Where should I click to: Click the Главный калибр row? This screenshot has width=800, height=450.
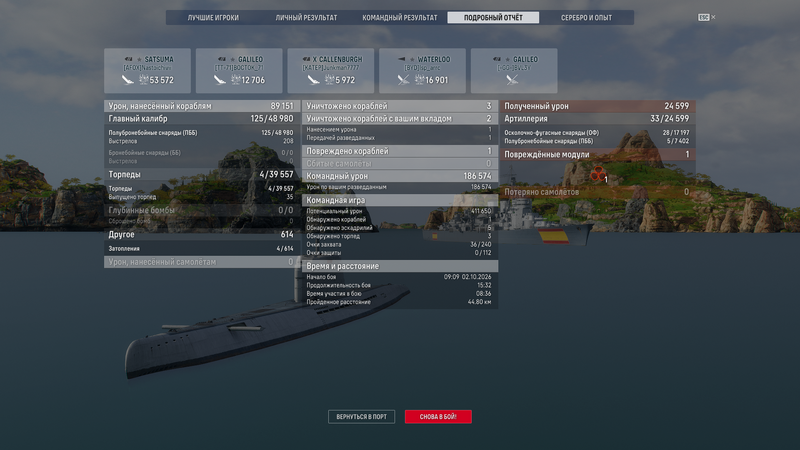click(202, 118)
